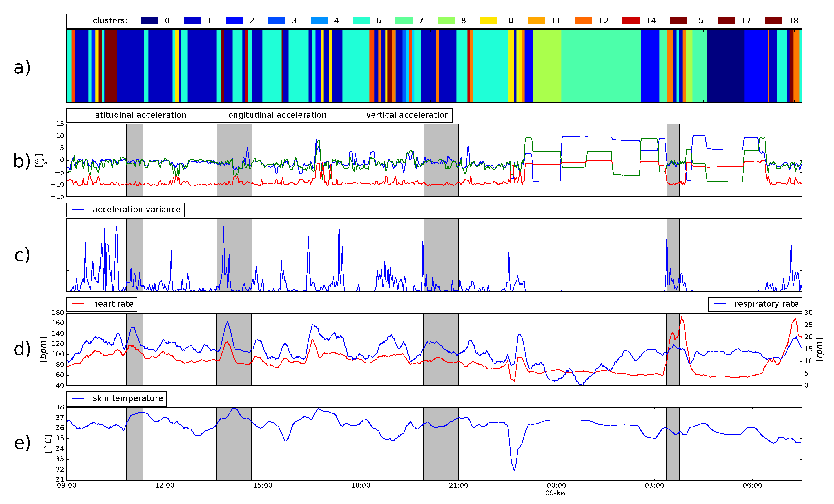Click the cluster 8 green legend swatch
834x504 pixels.
[446, 20]
